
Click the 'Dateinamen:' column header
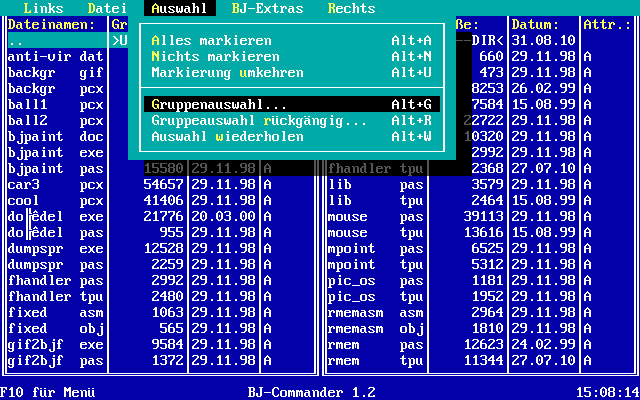[x=50, y=24]
